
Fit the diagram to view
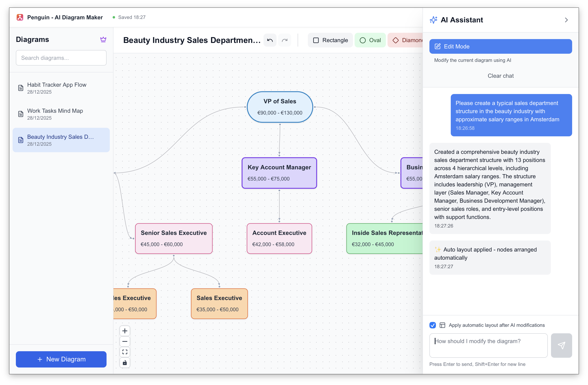click(x=125, y=352)
